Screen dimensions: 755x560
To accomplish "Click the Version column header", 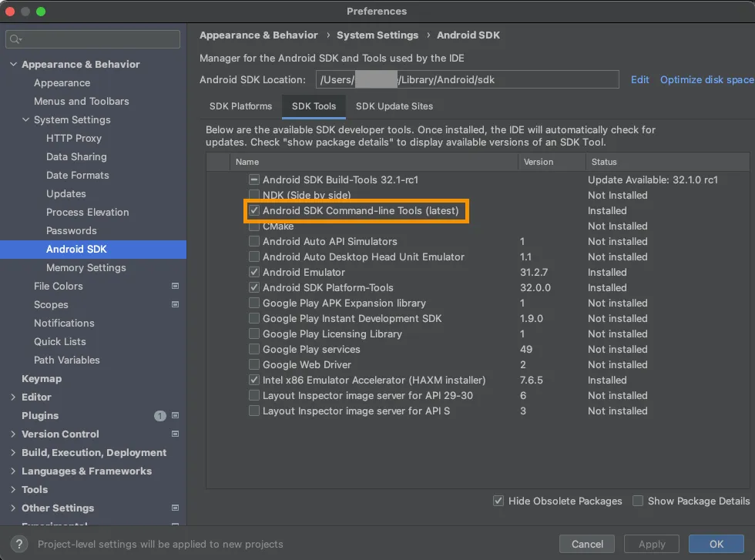I will [x=552, y=162].
